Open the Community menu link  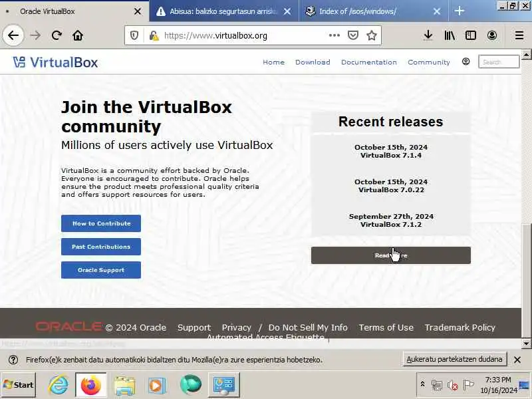tap(429, 62)
